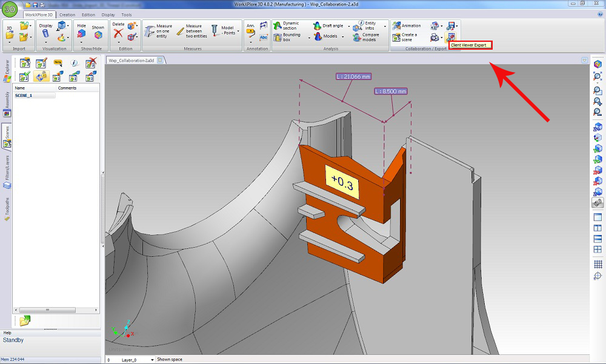Select SCENE_1 in the scenes list
This screenshot has height=364, width=606.
tap(24, 96)
